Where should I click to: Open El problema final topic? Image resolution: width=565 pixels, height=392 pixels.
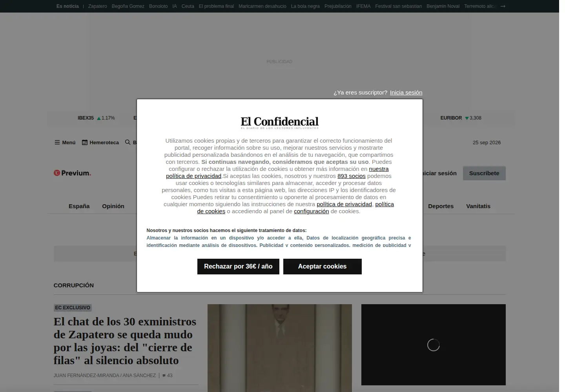[216, 6]
